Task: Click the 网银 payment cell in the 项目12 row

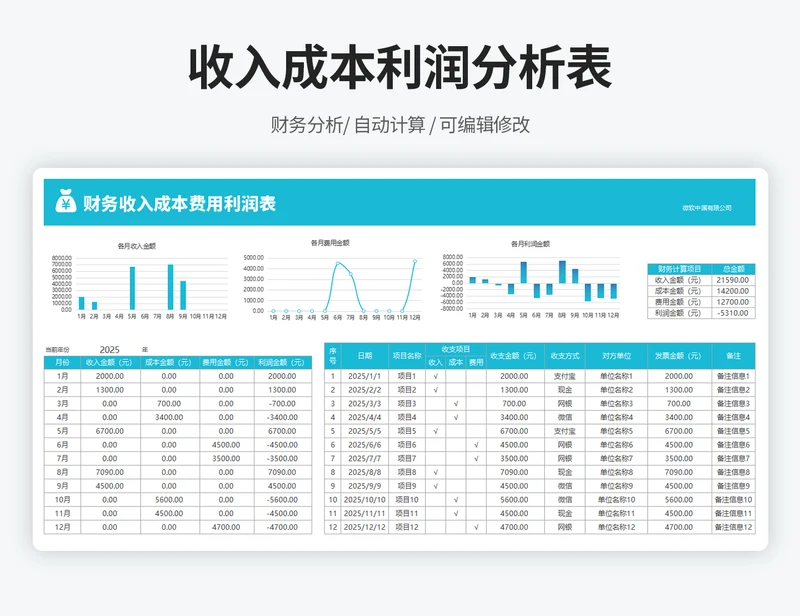Action: 565,527
